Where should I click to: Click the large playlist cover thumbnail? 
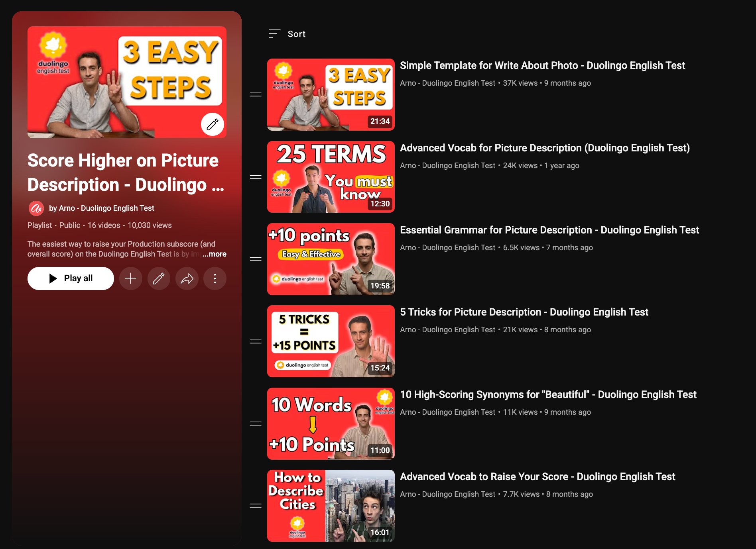(127, 82)
